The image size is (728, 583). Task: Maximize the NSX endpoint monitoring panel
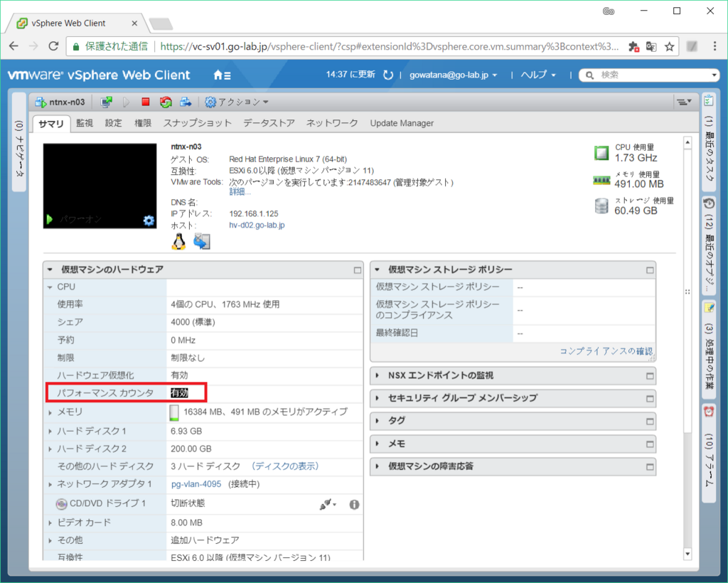[x=650, y=375]
